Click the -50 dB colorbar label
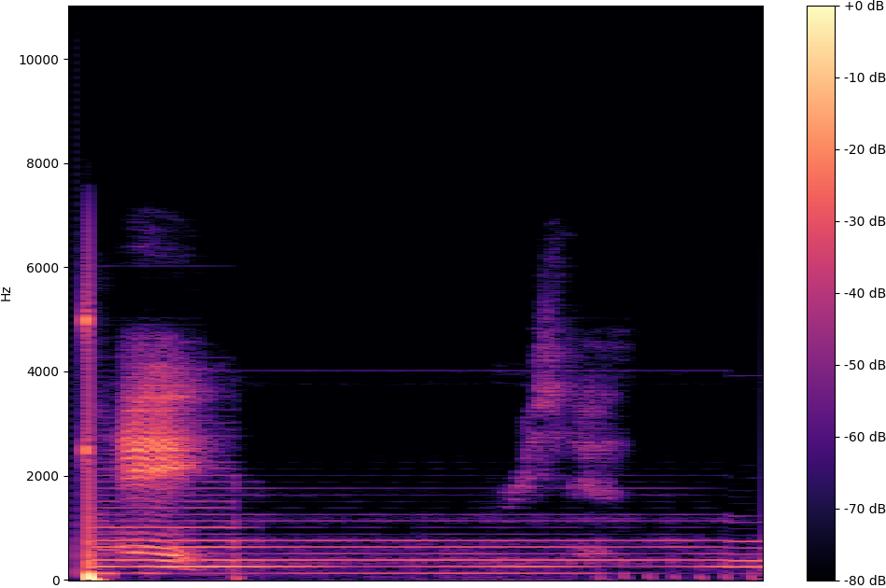Viewport: 886px width, 588px height. pos(865,366)
